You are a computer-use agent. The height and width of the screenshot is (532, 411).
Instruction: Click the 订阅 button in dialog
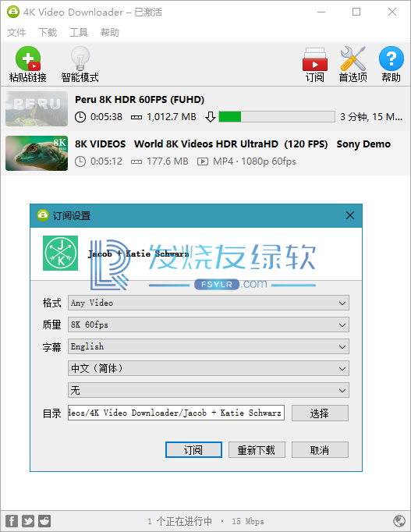pos(193,450)
